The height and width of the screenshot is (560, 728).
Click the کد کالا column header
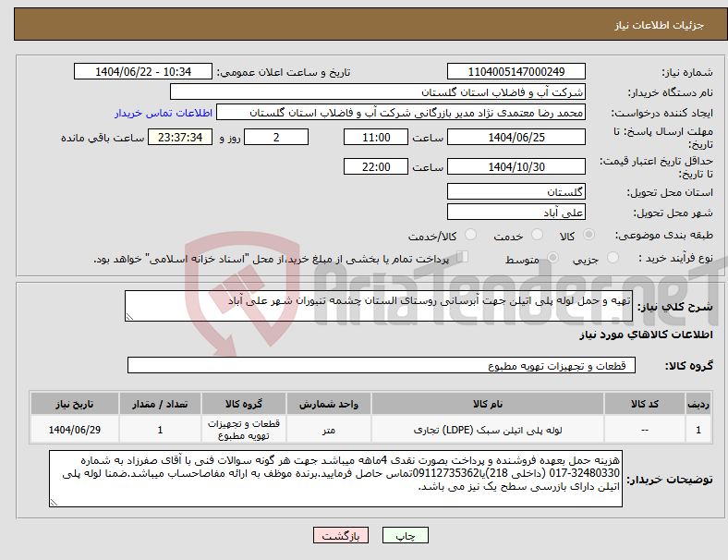click(645, 404)
